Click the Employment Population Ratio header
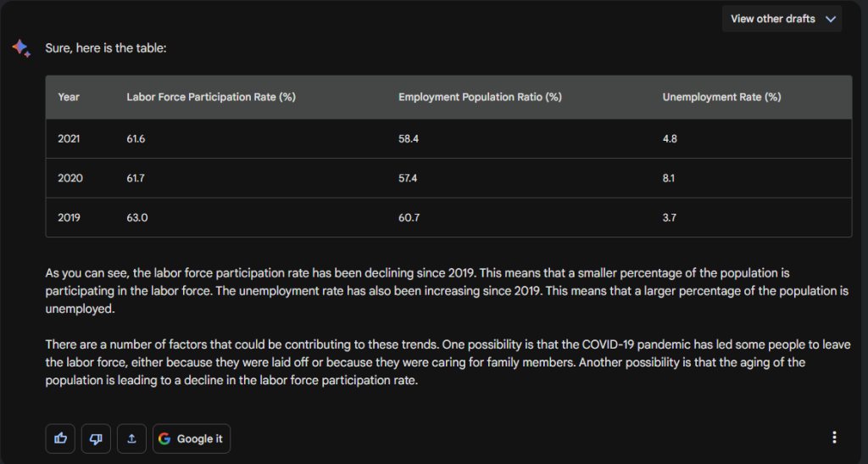Screen dimensions: 868x464 [480, 97]
